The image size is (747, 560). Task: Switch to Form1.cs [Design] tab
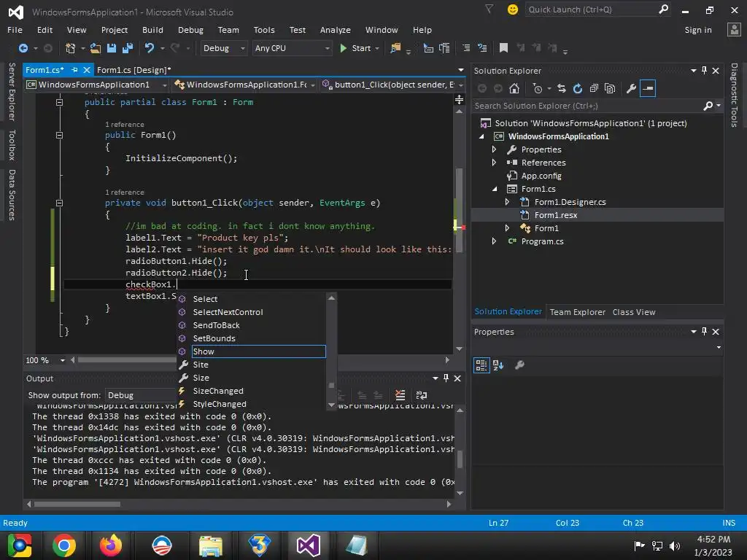pyautogui.click(x=134, y=70)
